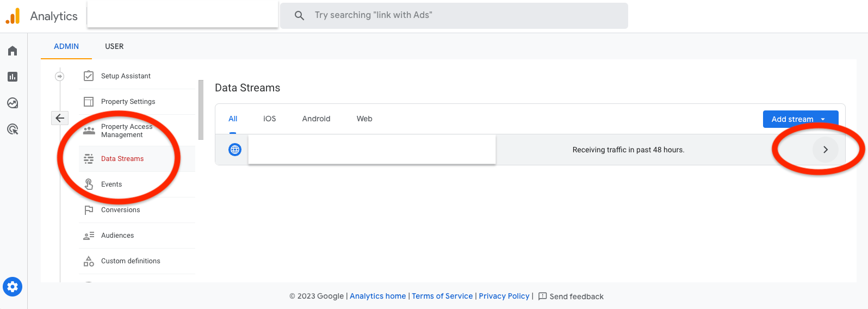Open the Explore icon in left rail

(13, 103)
